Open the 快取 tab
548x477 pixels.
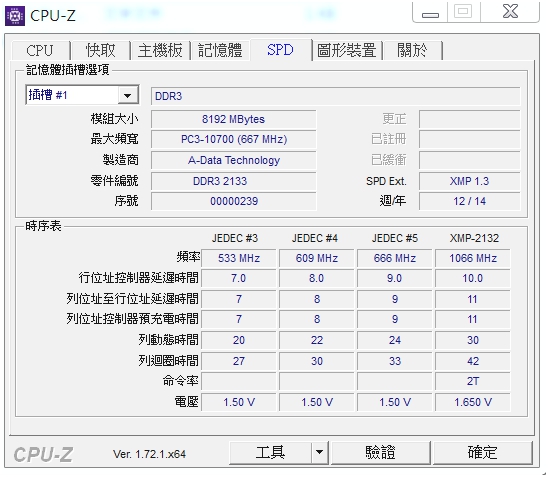(x=100, y=50)
